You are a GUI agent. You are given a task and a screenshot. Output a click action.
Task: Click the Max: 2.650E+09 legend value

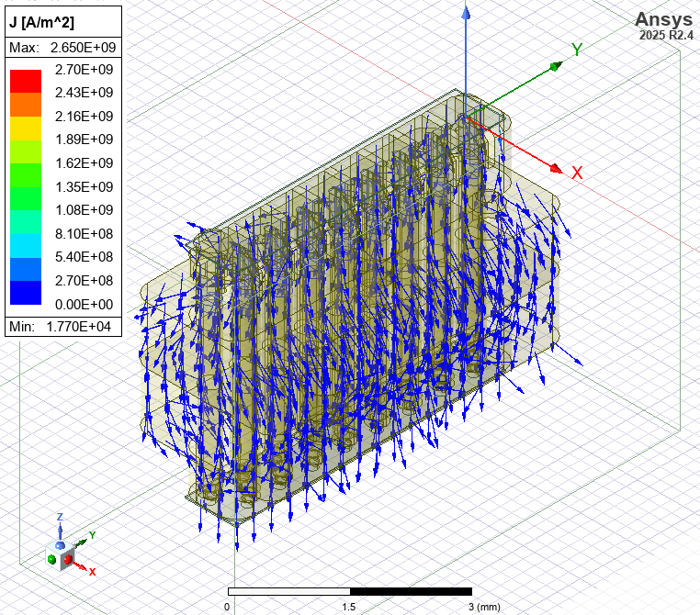pos(62,48)
